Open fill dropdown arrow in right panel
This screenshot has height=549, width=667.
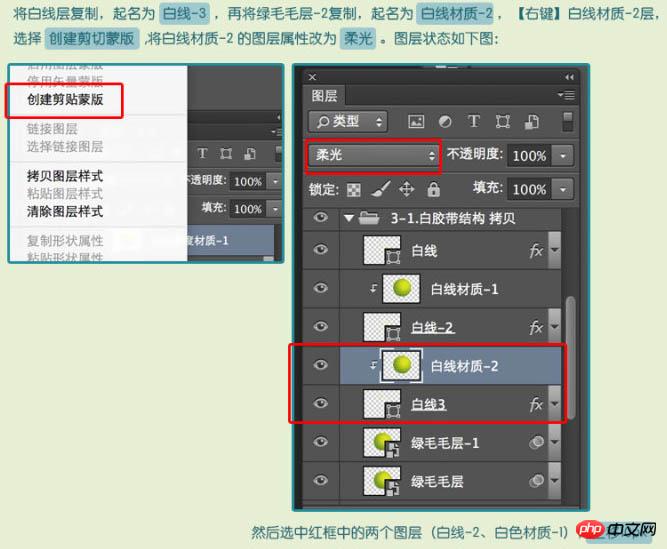563,189
